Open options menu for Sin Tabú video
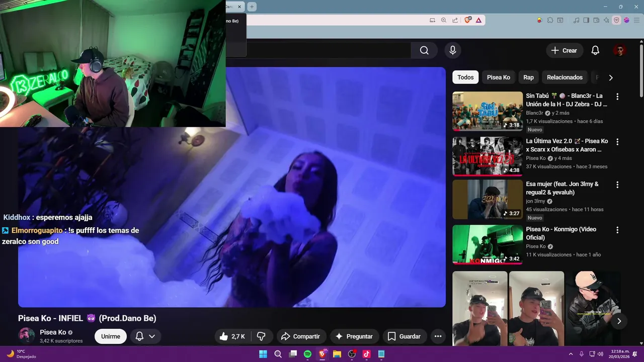This screenshot has height=362, width=644. [617, 97]
